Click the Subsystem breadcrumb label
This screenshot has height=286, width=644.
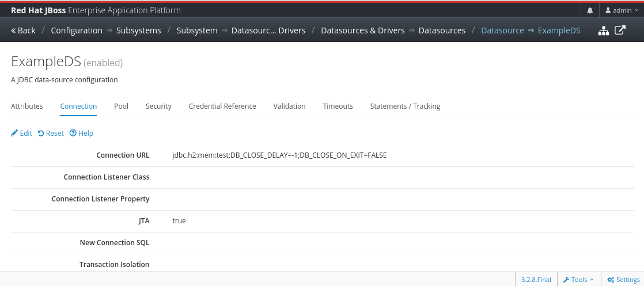[x=197, y=30]
